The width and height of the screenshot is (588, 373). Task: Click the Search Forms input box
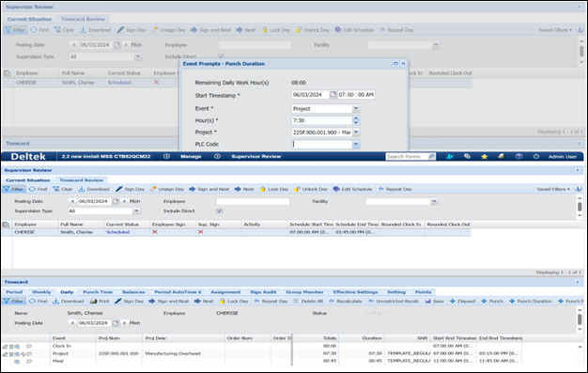click(x=407, y=157)
